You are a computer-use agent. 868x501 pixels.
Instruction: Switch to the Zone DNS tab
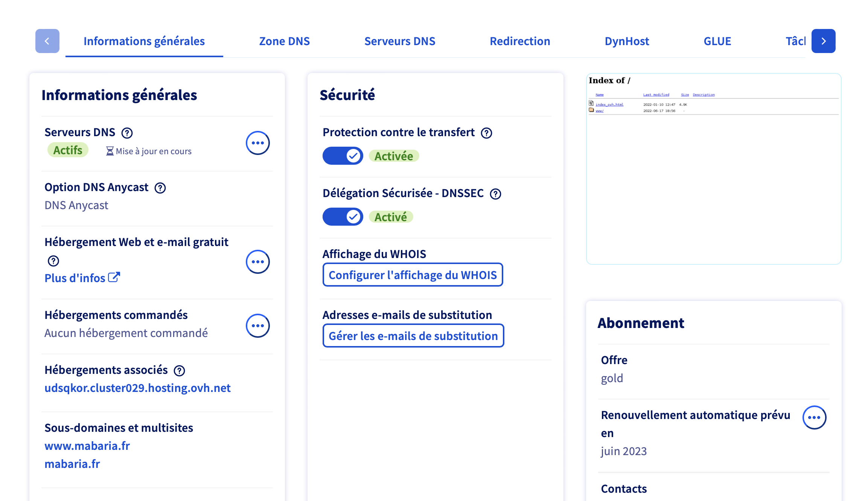point(285,41)
